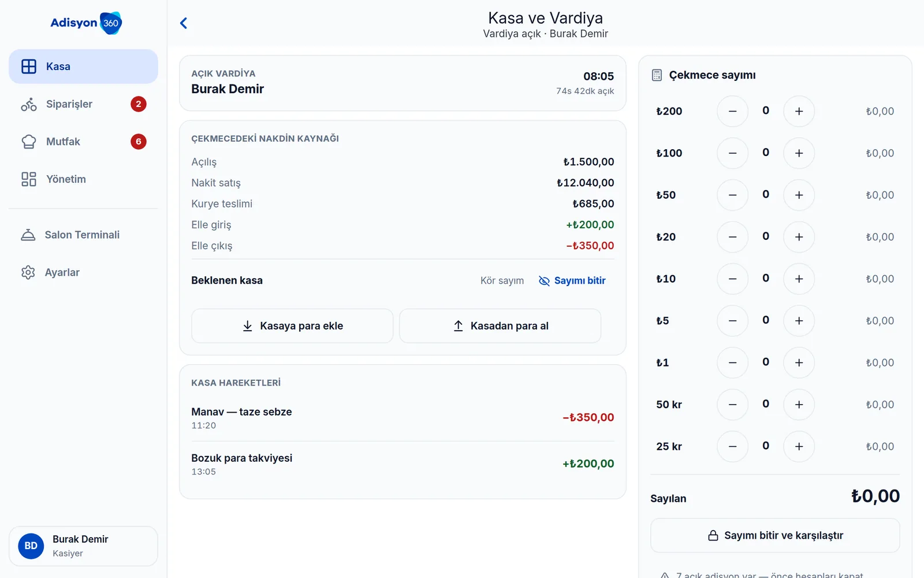Screen dimensions: 924x578
Task: Decrease the ₺10 banknote count
Action: click(x=733, y=279)
